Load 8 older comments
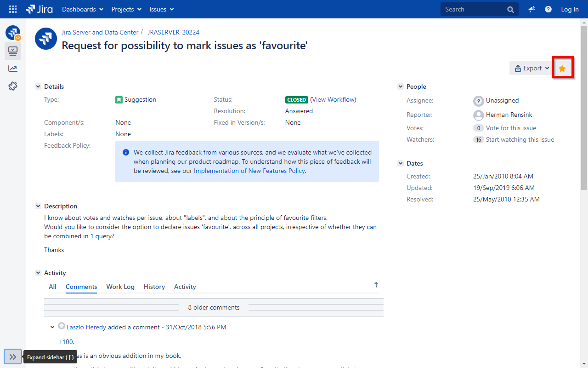Viewport: 588px width, 368px height. pyautogui.click(x=214, y=307)
